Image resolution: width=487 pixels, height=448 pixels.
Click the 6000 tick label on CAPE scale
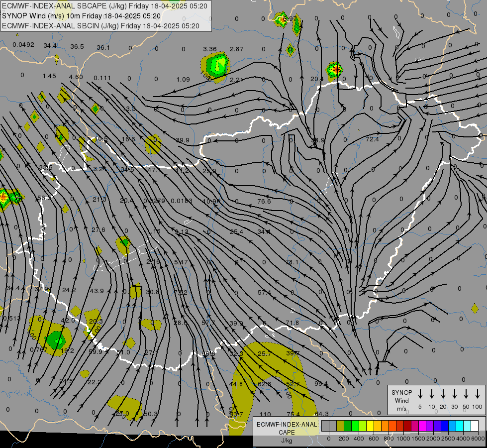478,439
